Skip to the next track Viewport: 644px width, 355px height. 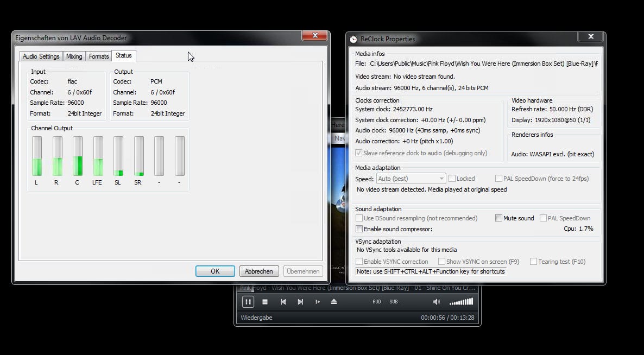300,302
